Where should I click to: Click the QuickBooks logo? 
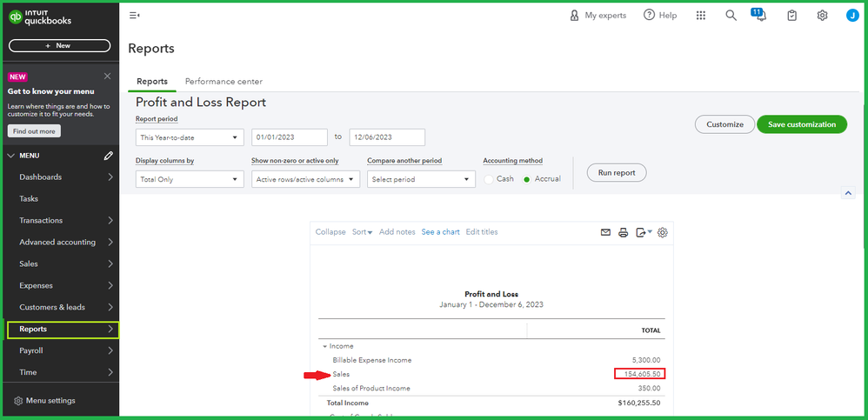pyautogui.click(x=40, y=18)
